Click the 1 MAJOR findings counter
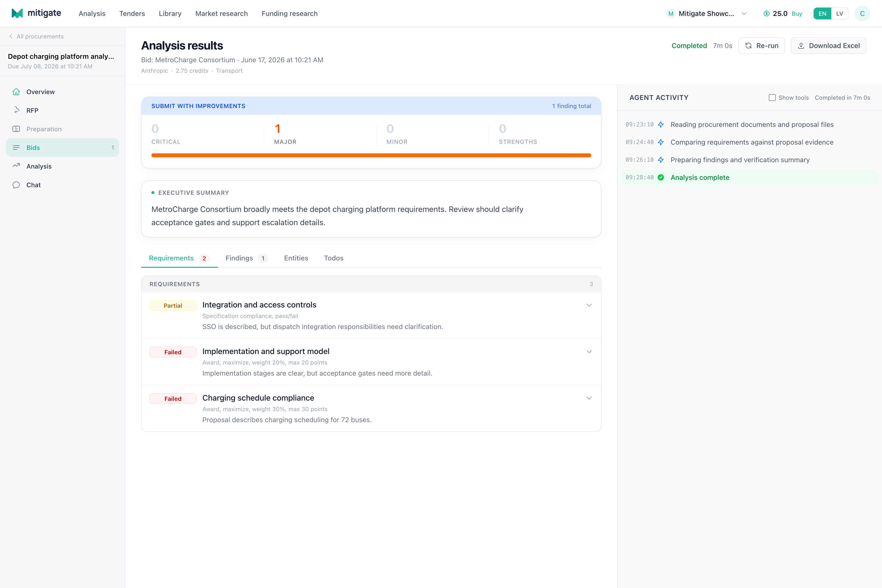 point(285,134)
